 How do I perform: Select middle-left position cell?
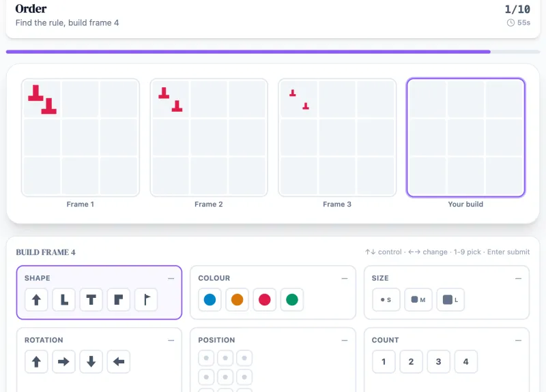coord(207,377)
